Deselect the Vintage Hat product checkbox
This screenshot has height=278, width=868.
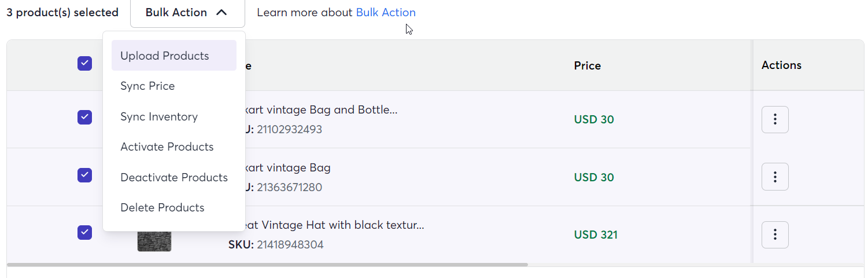[x=84, y=233]
